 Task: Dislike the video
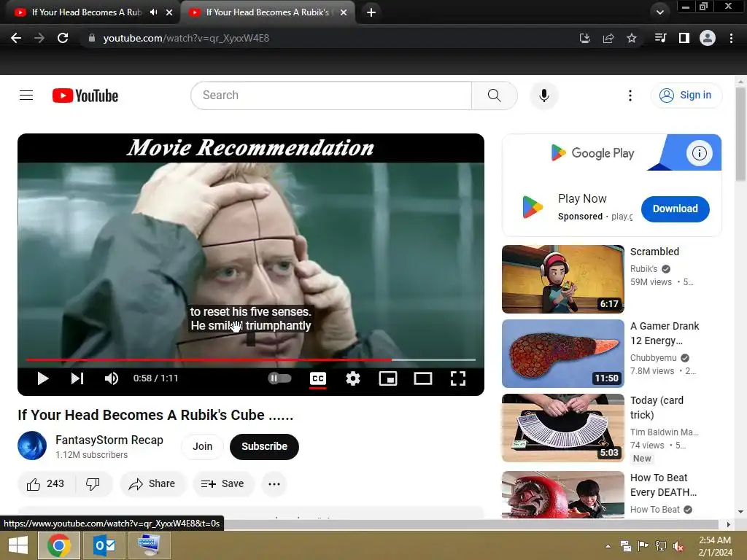tap(93, 484)
